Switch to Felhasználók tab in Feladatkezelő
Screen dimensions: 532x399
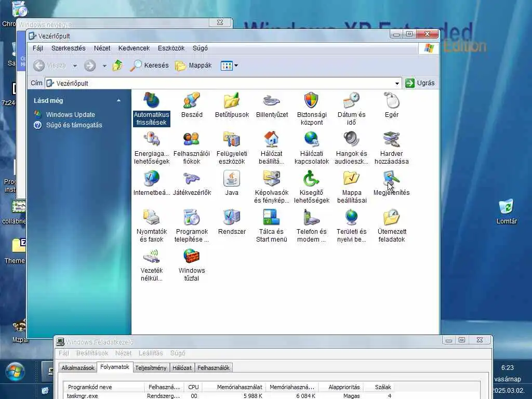[x=214, y=368]
